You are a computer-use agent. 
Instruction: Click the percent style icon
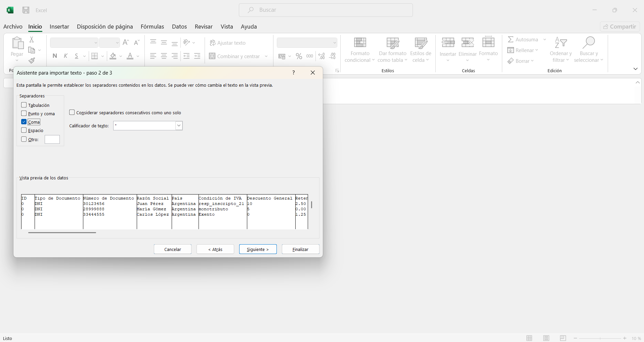click(299, 56)
